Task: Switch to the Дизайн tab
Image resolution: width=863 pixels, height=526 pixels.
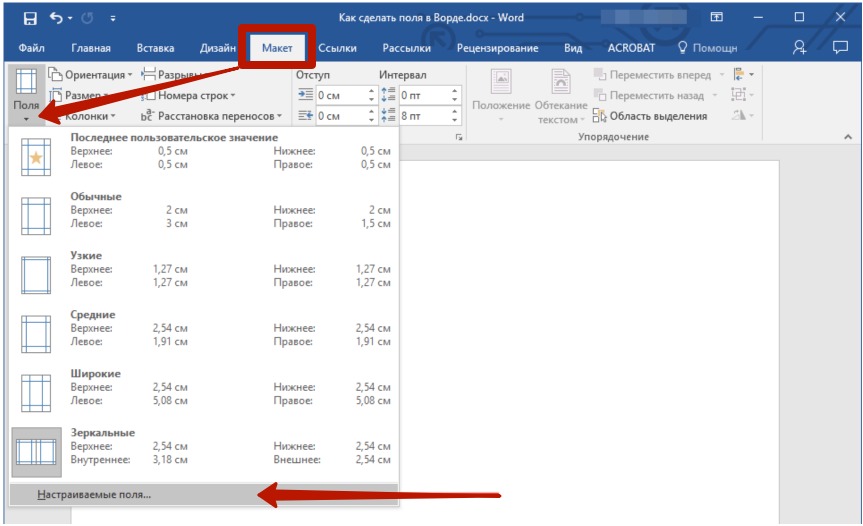Action: coord(217,48)
